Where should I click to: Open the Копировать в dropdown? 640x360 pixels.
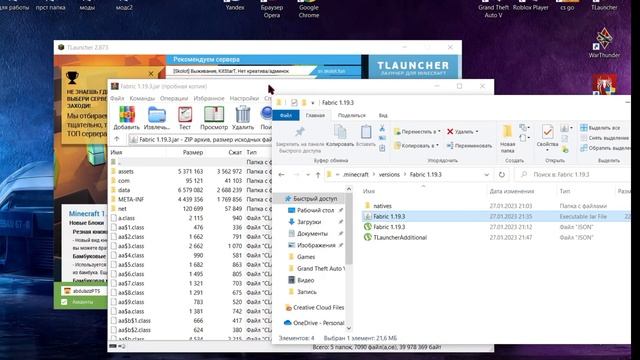click(x=416, y=145)
